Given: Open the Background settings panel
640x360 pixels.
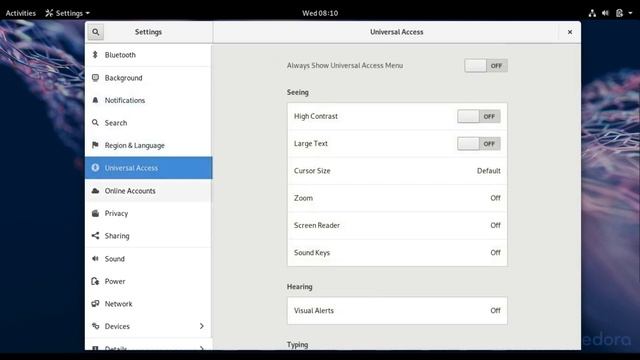Looking at the screenshot, I should click(x=149, y=78).
